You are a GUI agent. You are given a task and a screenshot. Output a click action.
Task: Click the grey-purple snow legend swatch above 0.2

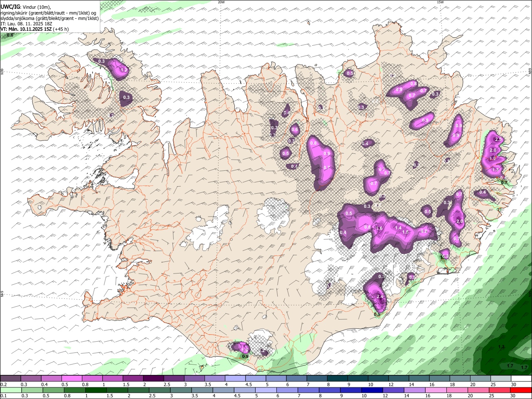(11, 379)
